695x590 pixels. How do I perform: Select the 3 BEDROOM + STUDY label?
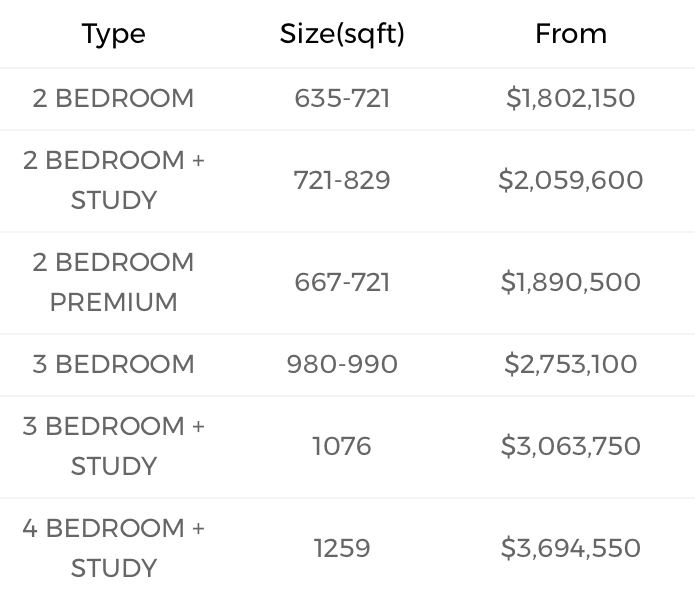[x=113, y=446]
